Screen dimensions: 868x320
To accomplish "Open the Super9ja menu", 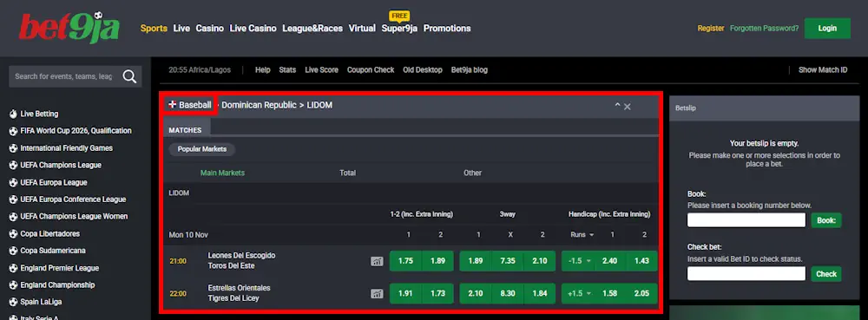I will [x=399, y=29].
